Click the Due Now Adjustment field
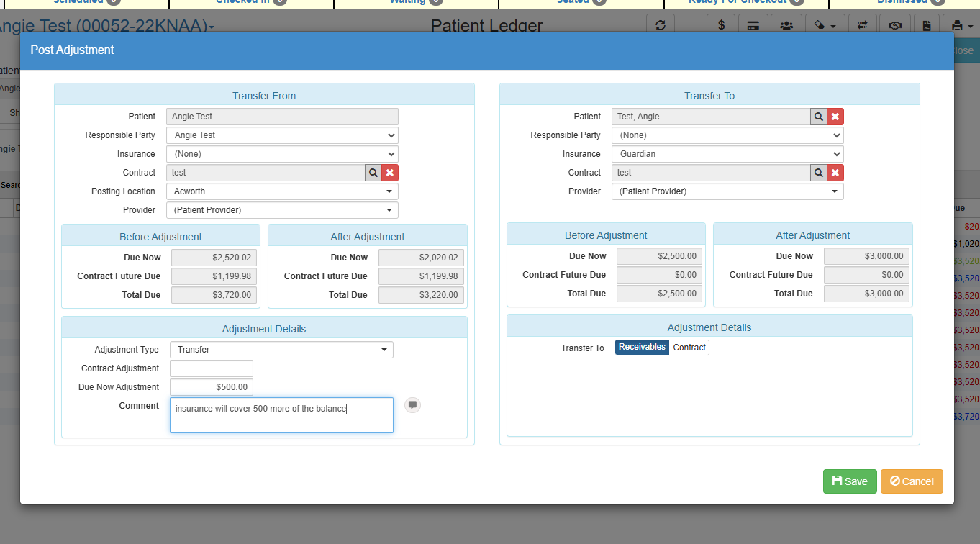980x544 pixels. click(x=212, y=387)
